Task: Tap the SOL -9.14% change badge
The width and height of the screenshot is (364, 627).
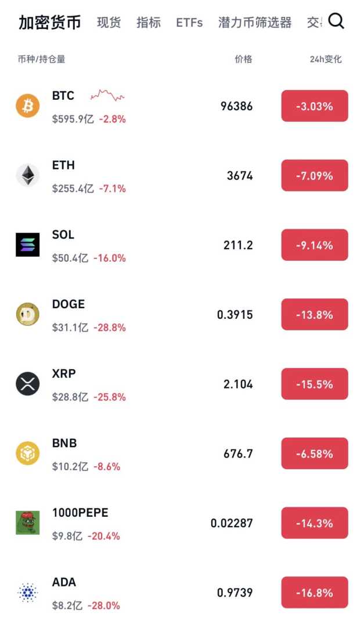Action: 315,245
